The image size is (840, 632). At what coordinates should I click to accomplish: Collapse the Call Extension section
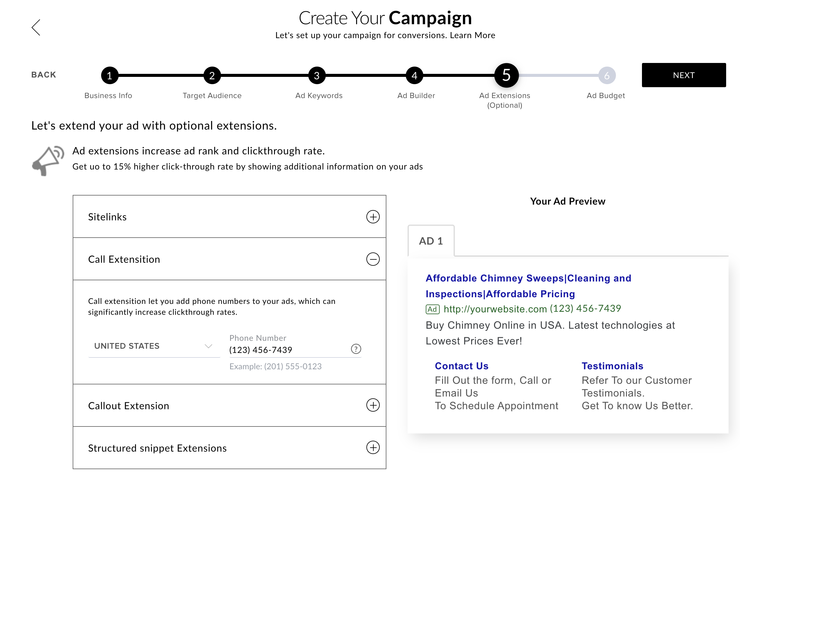click(x=372, y=259)
